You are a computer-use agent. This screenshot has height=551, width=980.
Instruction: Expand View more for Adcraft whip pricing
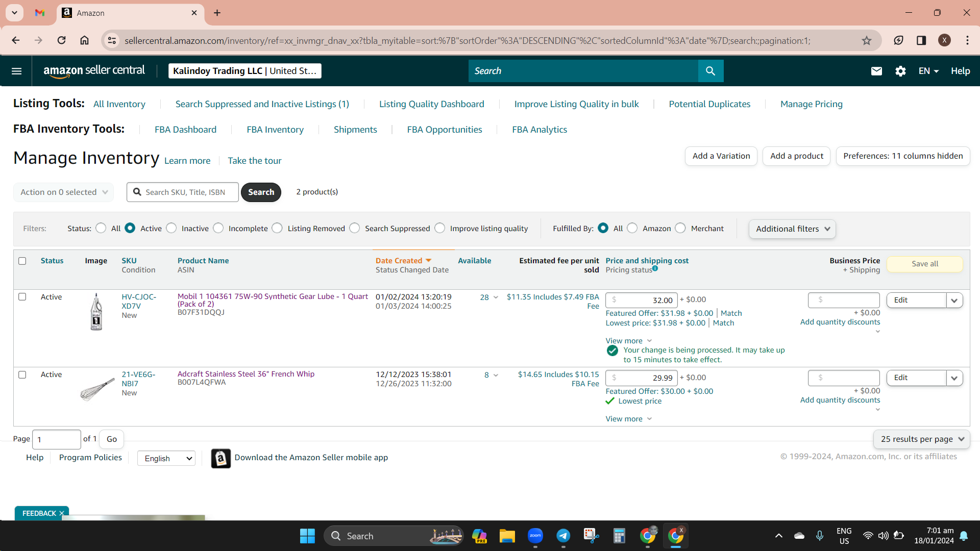(x=629, y=419)
